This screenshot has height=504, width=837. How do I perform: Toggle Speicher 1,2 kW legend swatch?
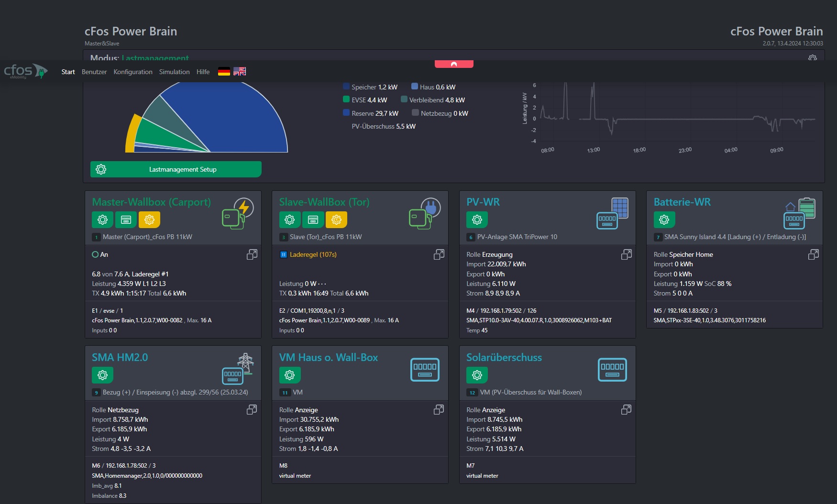(x=346, y=87)
